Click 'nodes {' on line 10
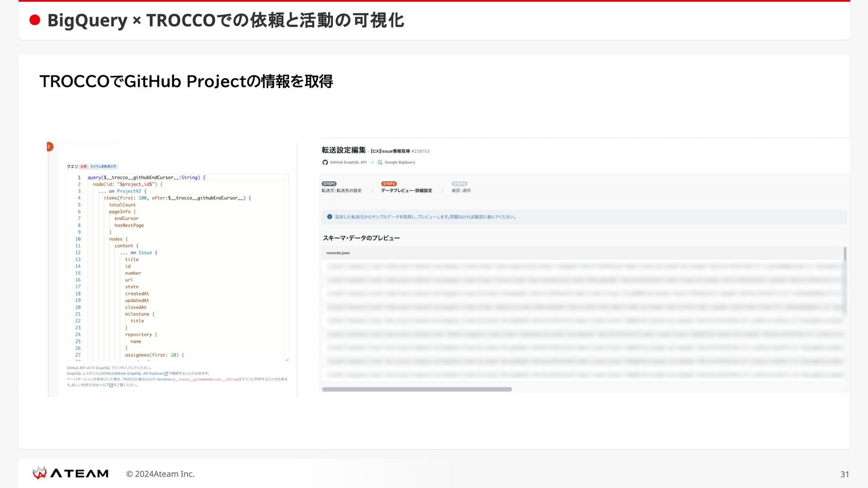 coord(118,239)
